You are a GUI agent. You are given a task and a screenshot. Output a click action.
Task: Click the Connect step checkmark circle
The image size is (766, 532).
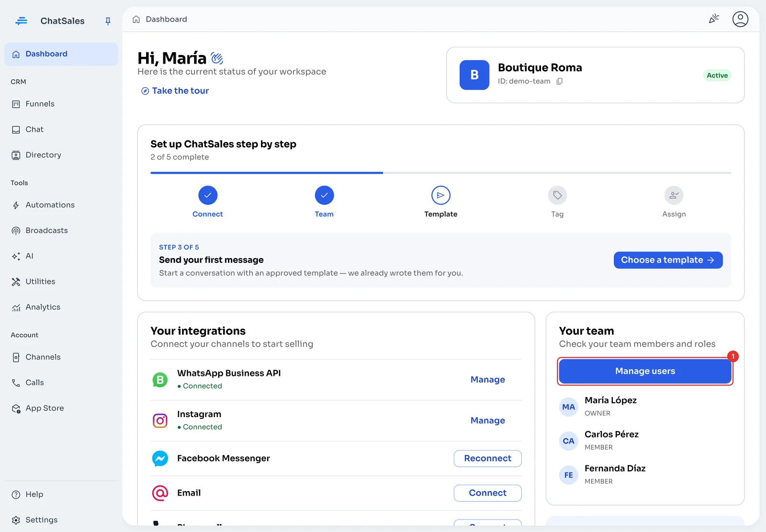tap(208, 195)
